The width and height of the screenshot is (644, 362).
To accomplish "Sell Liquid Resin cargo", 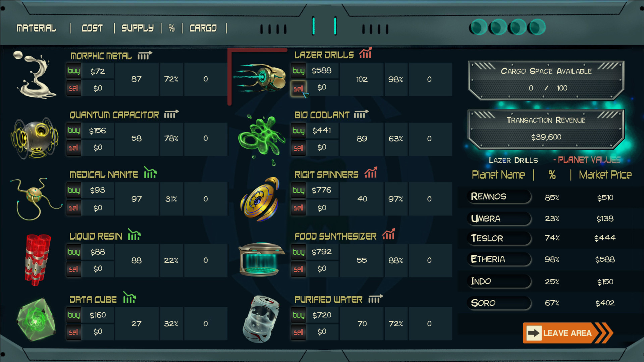I will pyautogui.click(x=74, y=269).
